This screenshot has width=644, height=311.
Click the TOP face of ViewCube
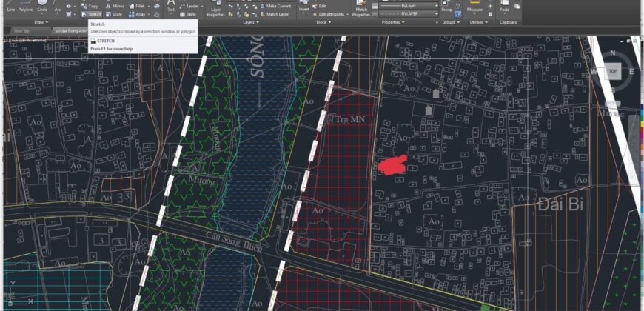click(x=613, y=72)
